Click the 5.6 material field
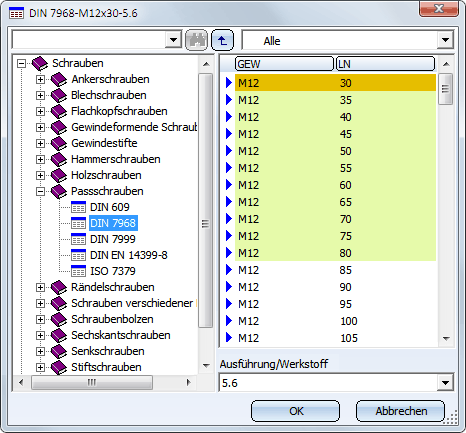466x433 pixels. [328, 383]
